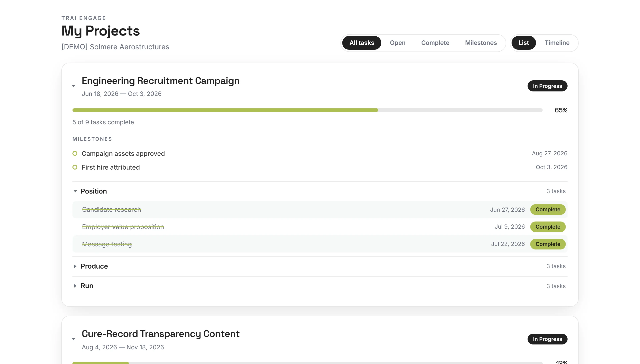Open the Employer value proposition task
This screenshot has width=640, height=364.
tap(320, 227)
